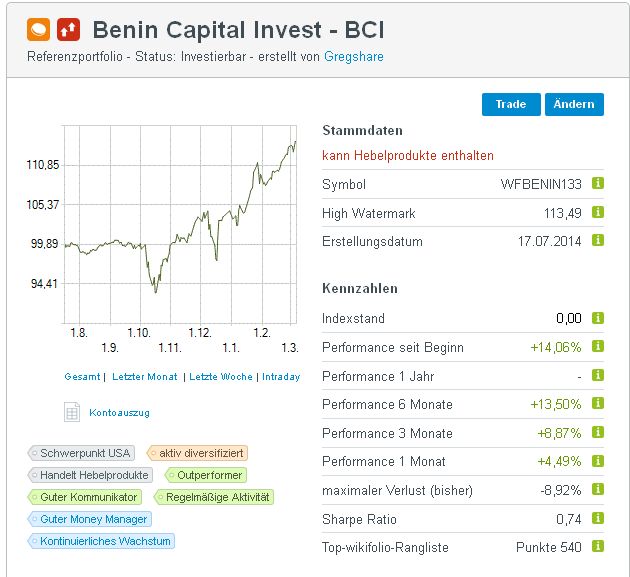Click the Guter Money Manager tag

90,519
